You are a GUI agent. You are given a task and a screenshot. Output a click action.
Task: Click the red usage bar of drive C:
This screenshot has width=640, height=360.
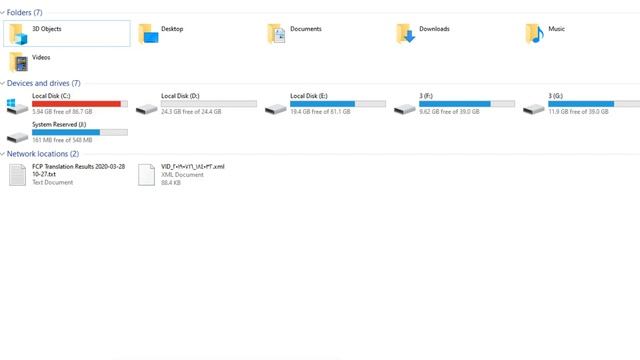80,104
